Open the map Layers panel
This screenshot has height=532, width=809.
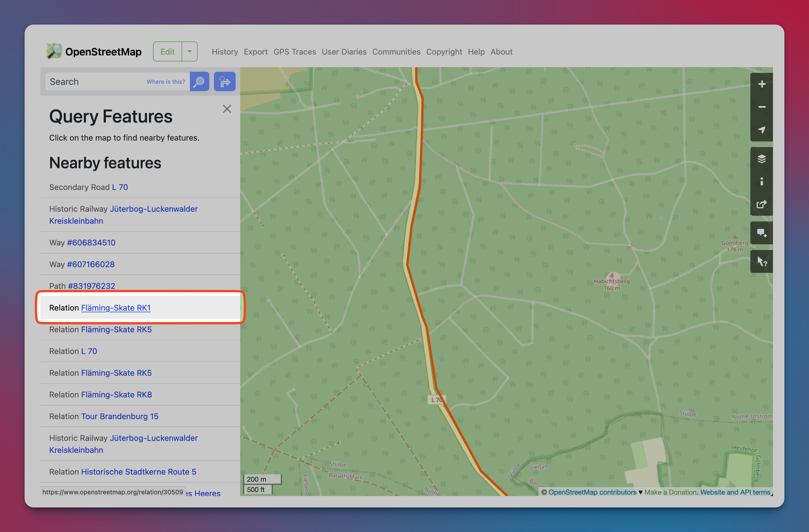762,159
